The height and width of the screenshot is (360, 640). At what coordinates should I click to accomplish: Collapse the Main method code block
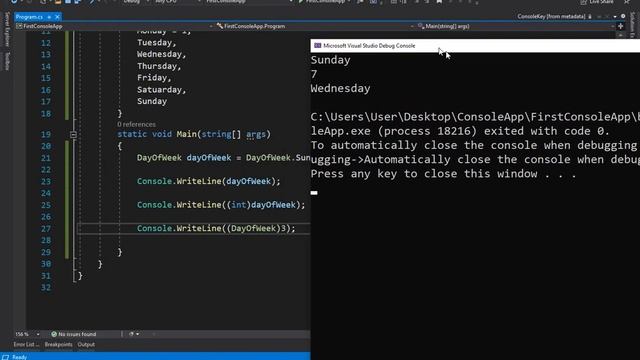coord(73,134)
